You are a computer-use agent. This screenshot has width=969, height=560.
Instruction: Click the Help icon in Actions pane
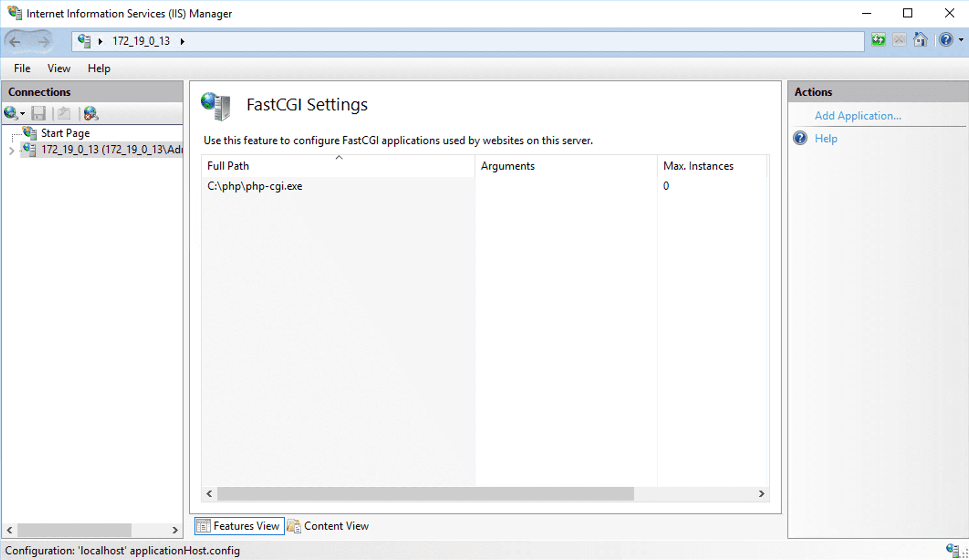[x=800, y=138]
